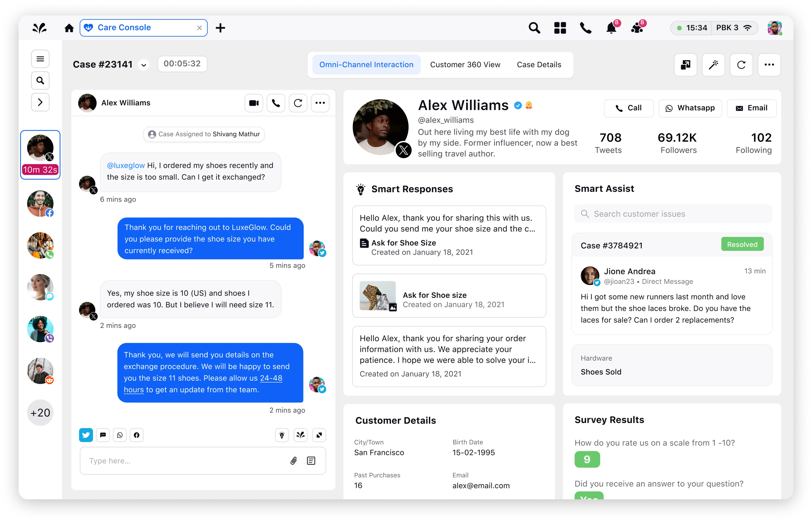Switch to Customer 360 View tab
The width and height of the screenshot is (812, 521).
[x=465, y=64]
